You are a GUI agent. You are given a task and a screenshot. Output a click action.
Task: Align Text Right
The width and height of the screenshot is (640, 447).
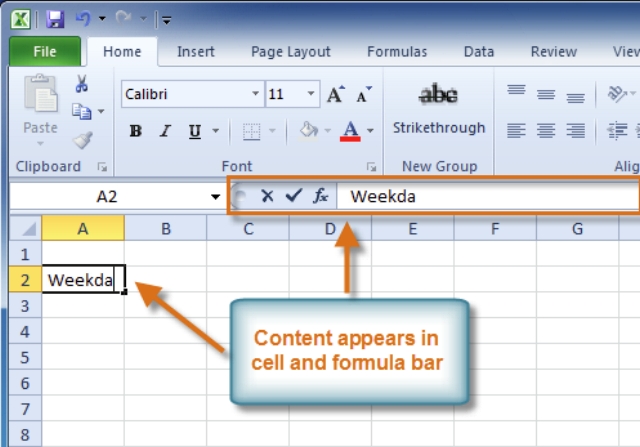coord(575,131)
